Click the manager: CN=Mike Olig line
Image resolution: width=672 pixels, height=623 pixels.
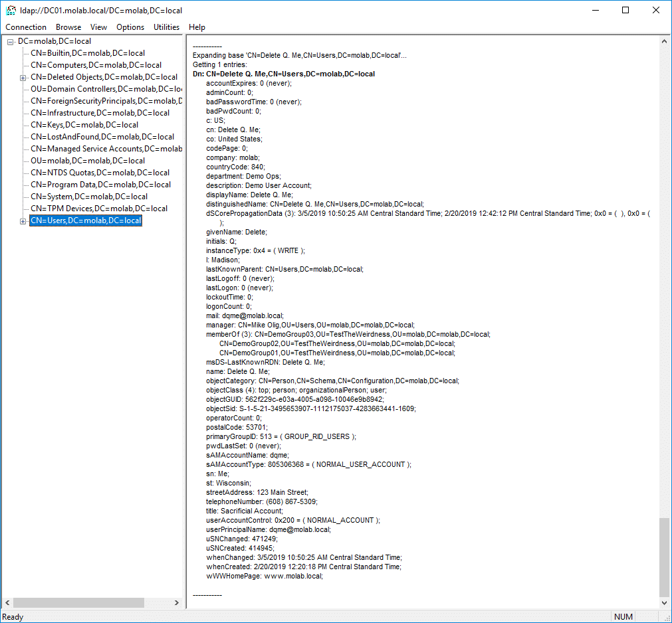pos(310,325)
